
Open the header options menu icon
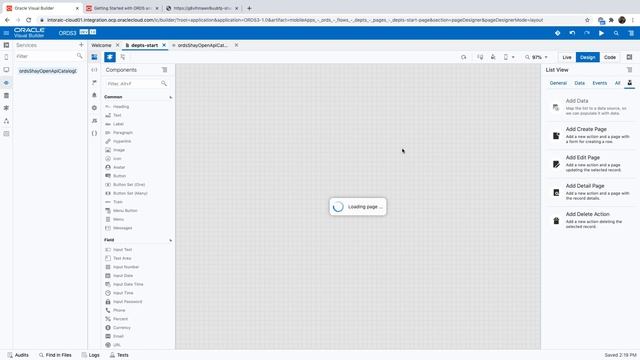[x=631, y=33]
